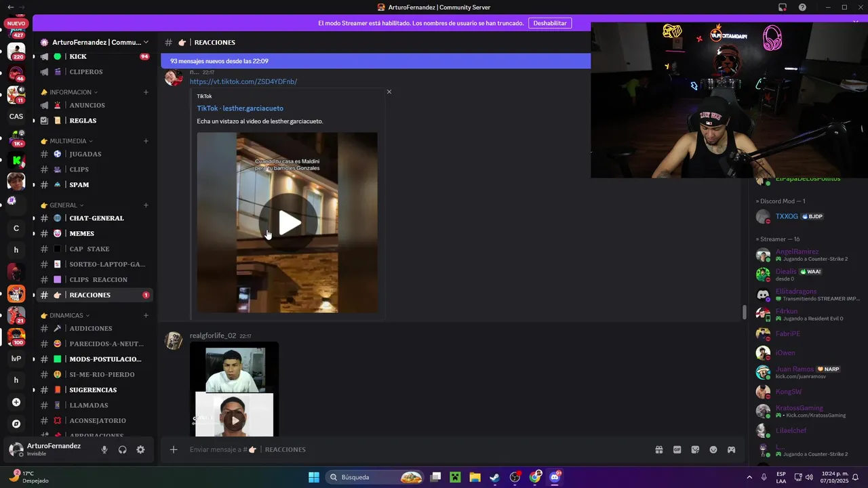868x488 pixels.
Task: Explore discoverable servers compass icon
Action: 16,424
